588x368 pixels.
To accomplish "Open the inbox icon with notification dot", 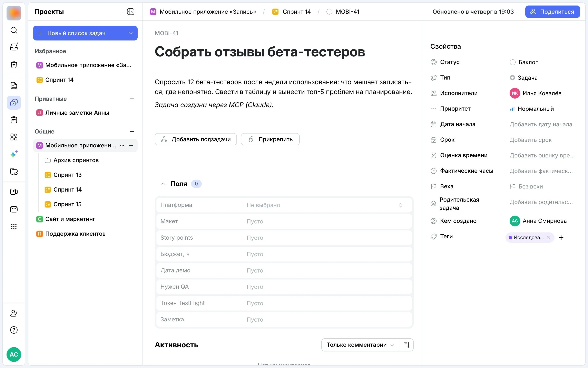I will 14,47.
